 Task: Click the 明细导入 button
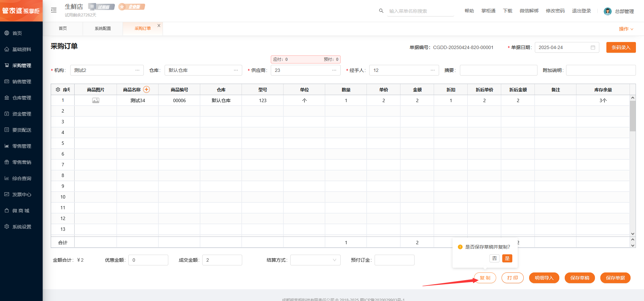click(544, 278)
